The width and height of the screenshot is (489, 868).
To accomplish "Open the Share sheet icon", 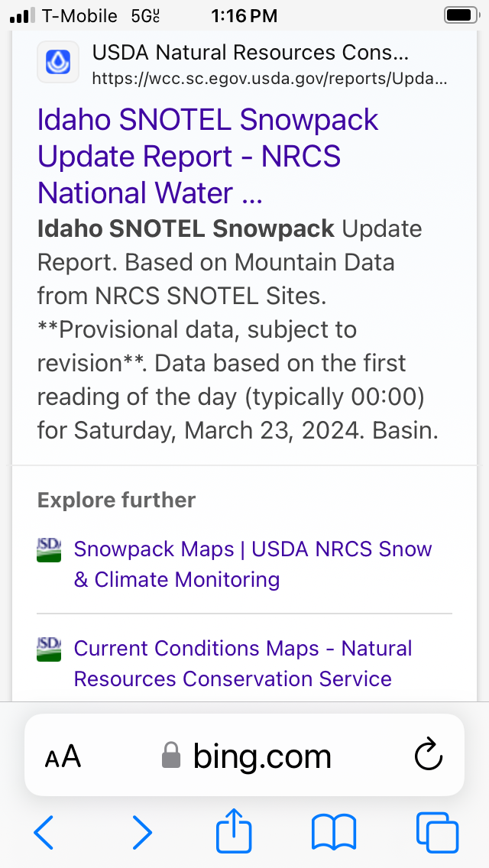I will 234,831.
